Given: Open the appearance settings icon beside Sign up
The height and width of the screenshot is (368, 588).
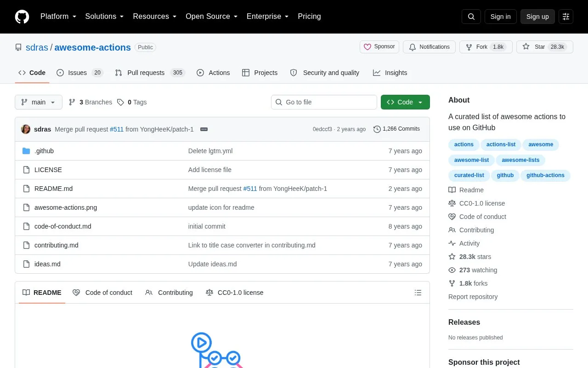Looking at the screenshot, I should click(566, 17).
